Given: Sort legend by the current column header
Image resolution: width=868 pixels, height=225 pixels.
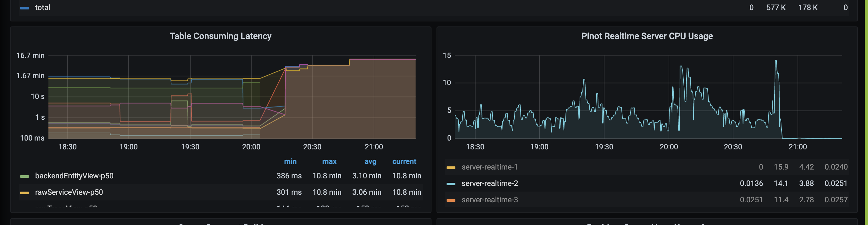Looking at the screenshot, I should click(404, 161).
